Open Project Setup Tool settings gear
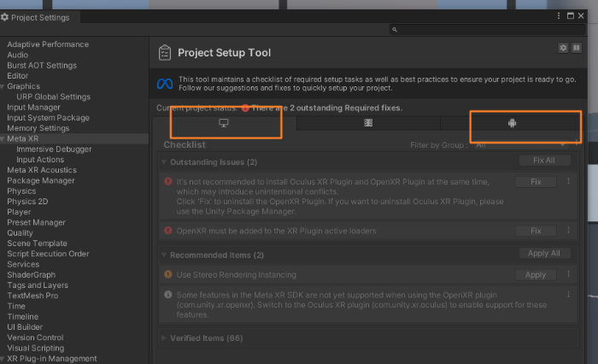 pyautogui.click(x=563, y=48)
